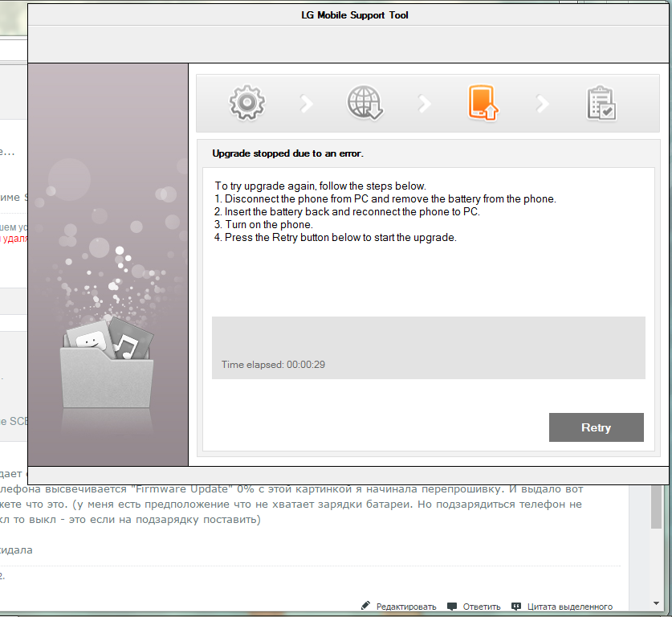The image size is (672, 617).
Task: Click the gray progress bar area
Action: click(429, 348)
